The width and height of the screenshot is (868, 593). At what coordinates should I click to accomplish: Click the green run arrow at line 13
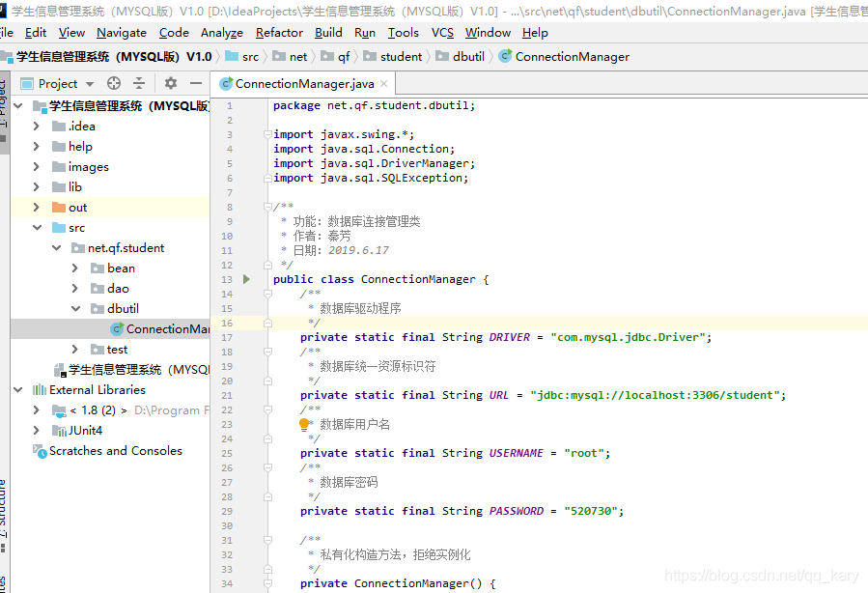247,279
